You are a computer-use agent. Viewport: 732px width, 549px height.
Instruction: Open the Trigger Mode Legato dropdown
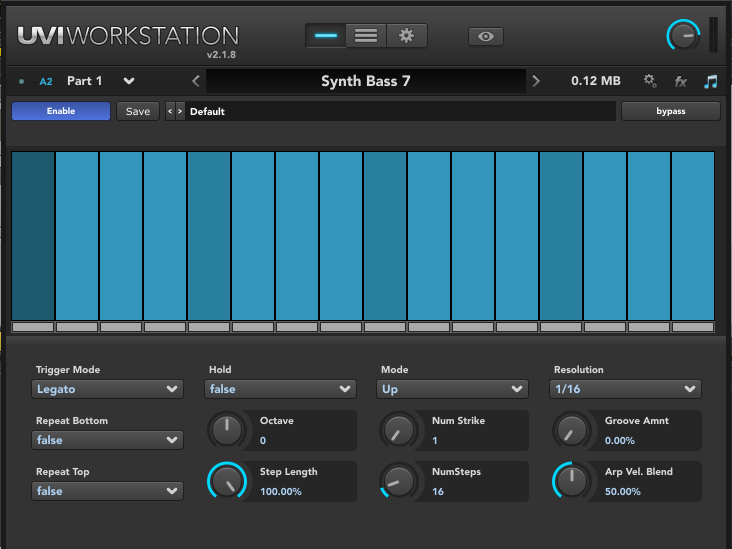click(x=107, y=389)
